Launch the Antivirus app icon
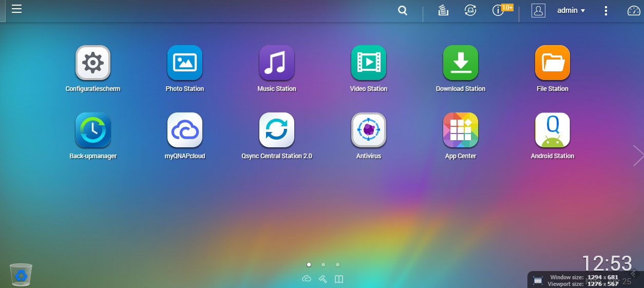Screen dimensions: 644x288 pos(369,130)
